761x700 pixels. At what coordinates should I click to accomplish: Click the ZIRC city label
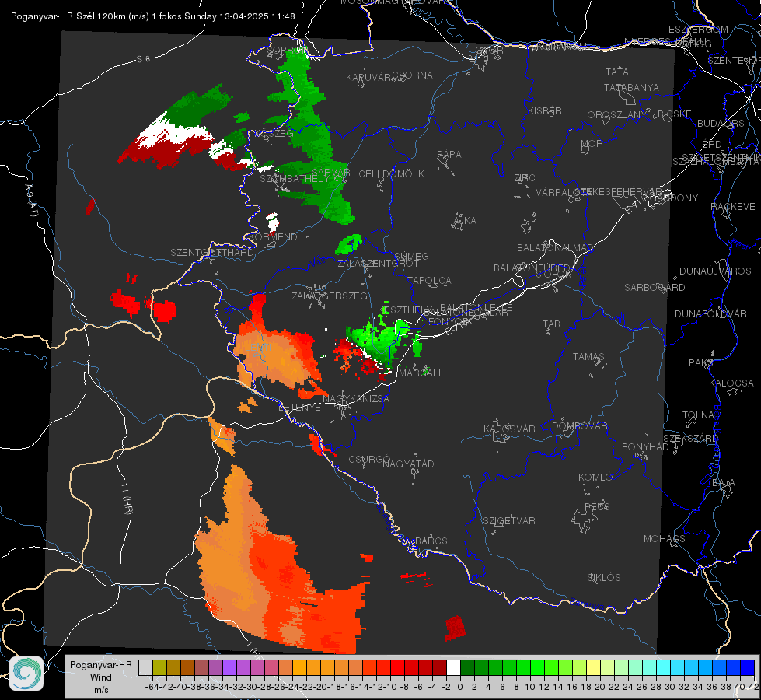pyautogui.click(x=525, y=177)
